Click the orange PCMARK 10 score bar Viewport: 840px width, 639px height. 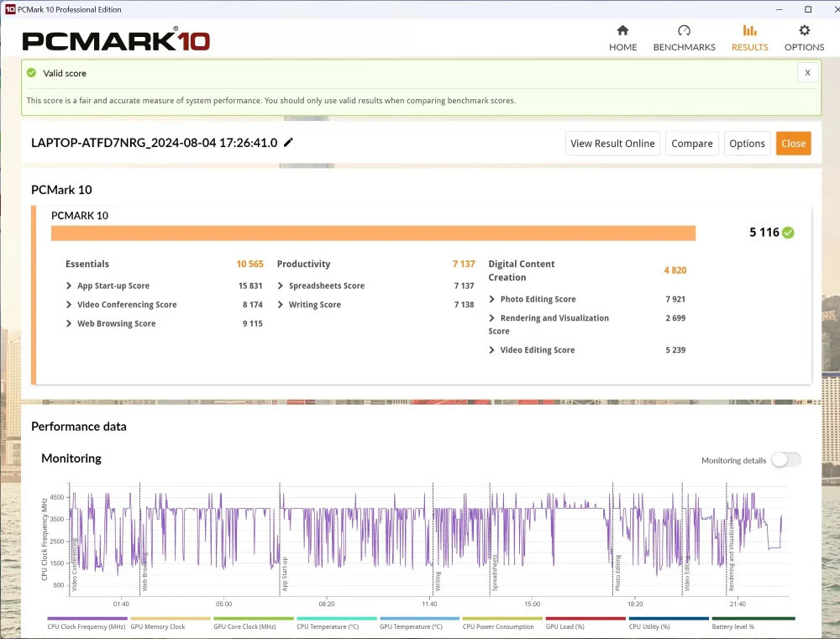[x=373, y=233]
